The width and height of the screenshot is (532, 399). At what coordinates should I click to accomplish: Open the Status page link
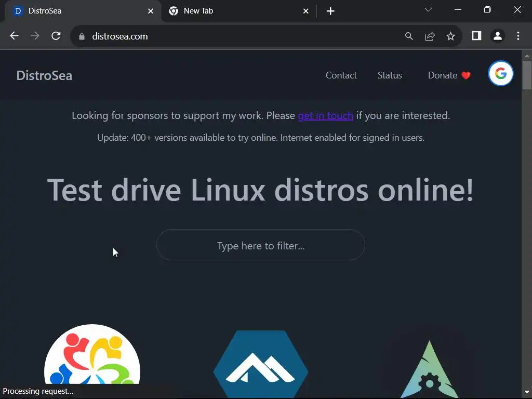pos(390,75)
